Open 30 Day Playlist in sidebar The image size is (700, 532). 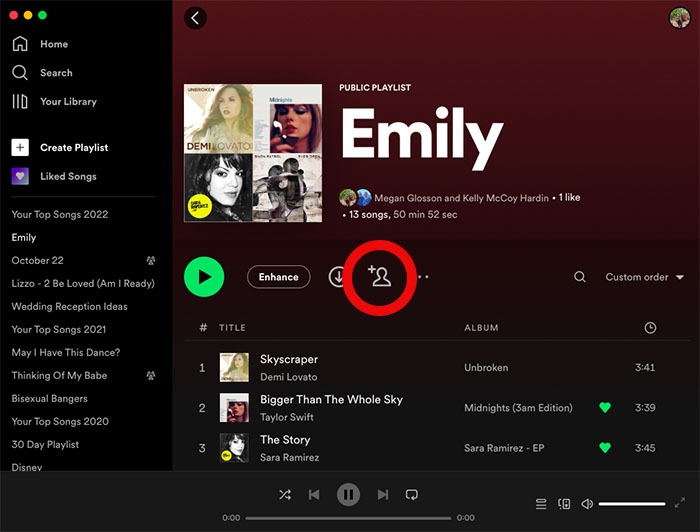pos(45,445)
